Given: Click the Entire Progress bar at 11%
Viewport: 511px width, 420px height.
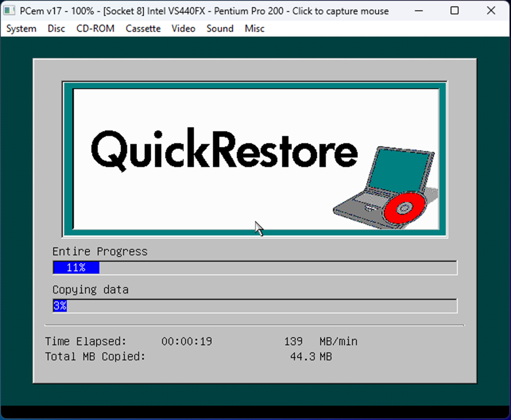Looking at the screenshot, I should [255, 268].
